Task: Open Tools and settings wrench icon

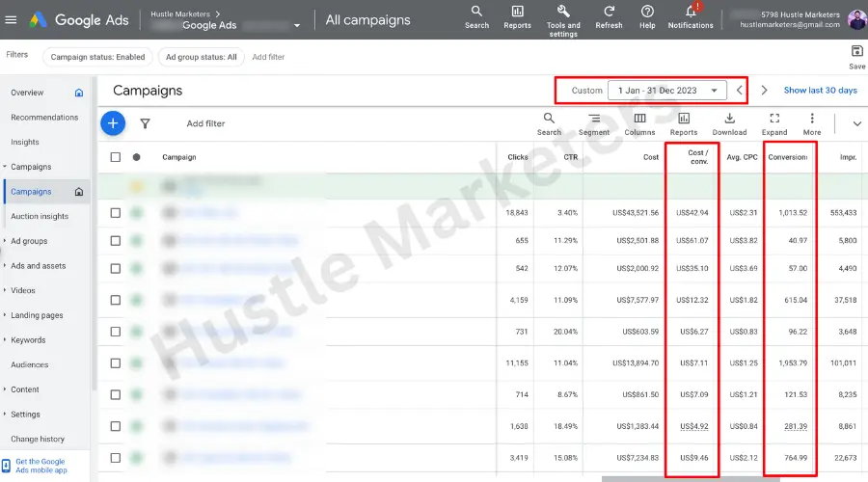Action: click(x=563, y=12)
